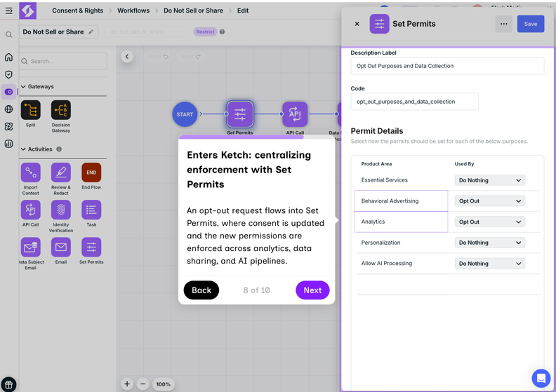Click the gift icon at bottom left
The image size is (556, 392).
tap(8, 384)
